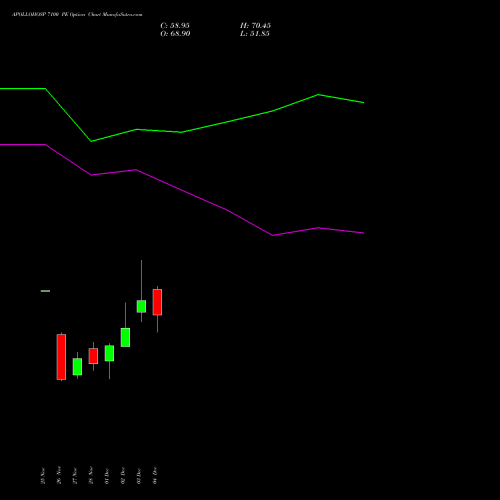Click the 02 Dec date label

coord(123,476)
